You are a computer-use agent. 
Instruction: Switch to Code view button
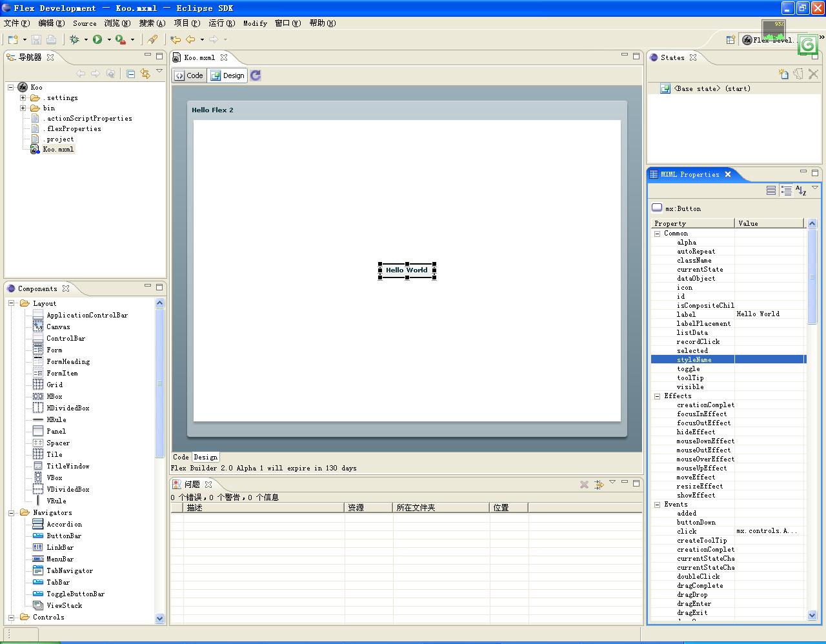click(x=188, y=75)
